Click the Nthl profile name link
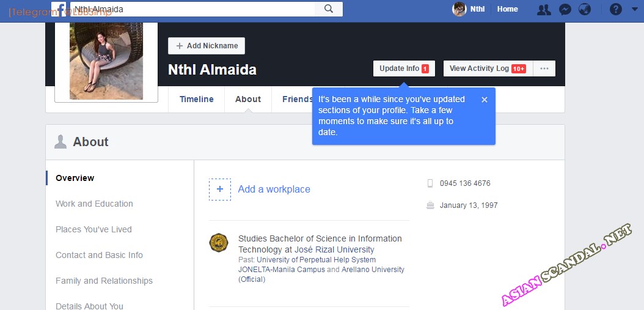644x310 pixels. tap(477, 9)
